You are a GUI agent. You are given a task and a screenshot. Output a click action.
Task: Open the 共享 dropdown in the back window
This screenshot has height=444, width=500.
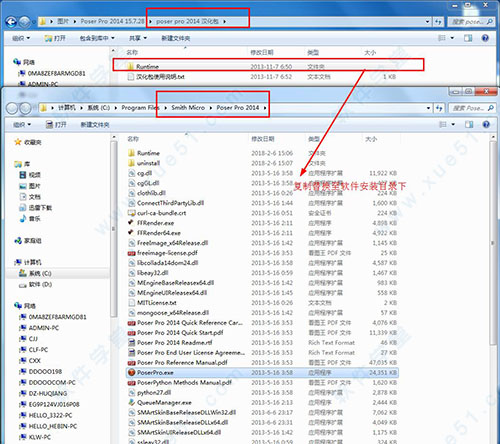tap(138, 38)
